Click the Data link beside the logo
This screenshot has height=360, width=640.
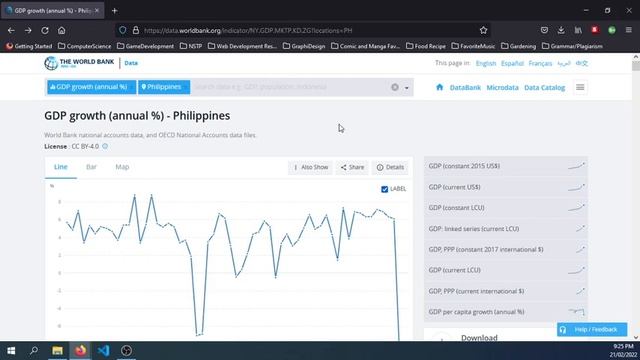tap(131, 63)
